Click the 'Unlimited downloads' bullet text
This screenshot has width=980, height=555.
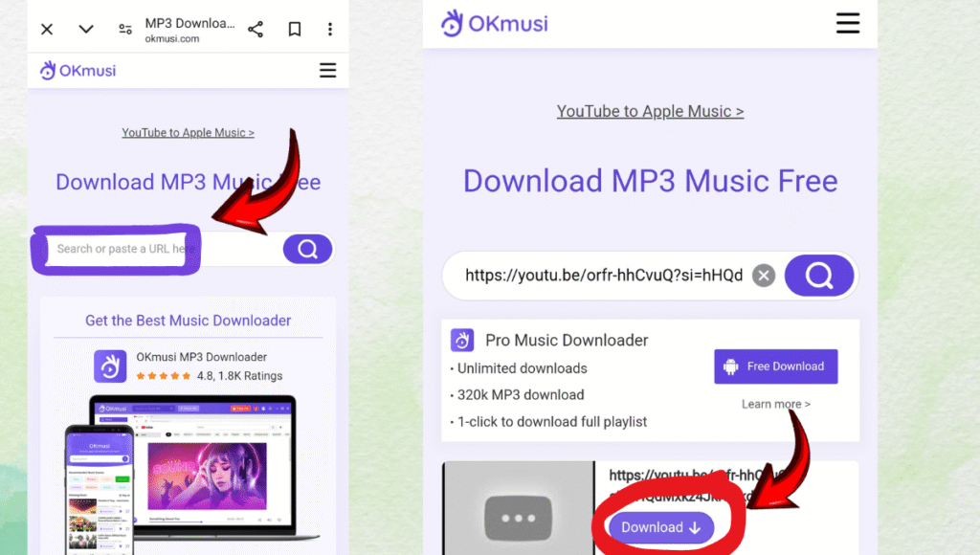[523, 368]
